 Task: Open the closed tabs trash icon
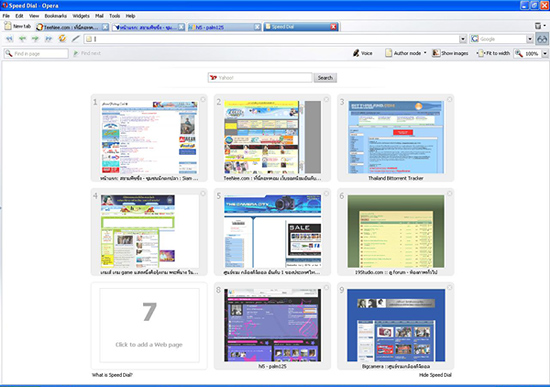tap(538, 26)
